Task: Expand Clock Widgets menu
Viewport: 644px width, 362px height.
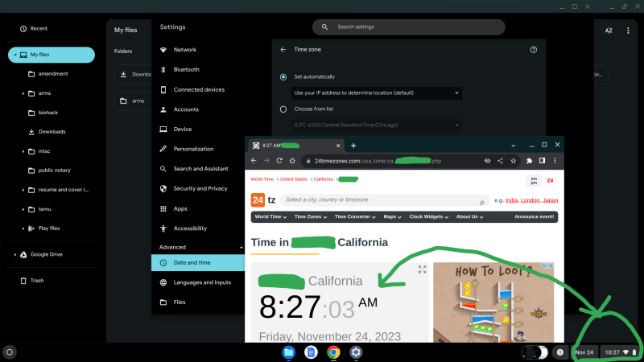Action: (428, 216)
